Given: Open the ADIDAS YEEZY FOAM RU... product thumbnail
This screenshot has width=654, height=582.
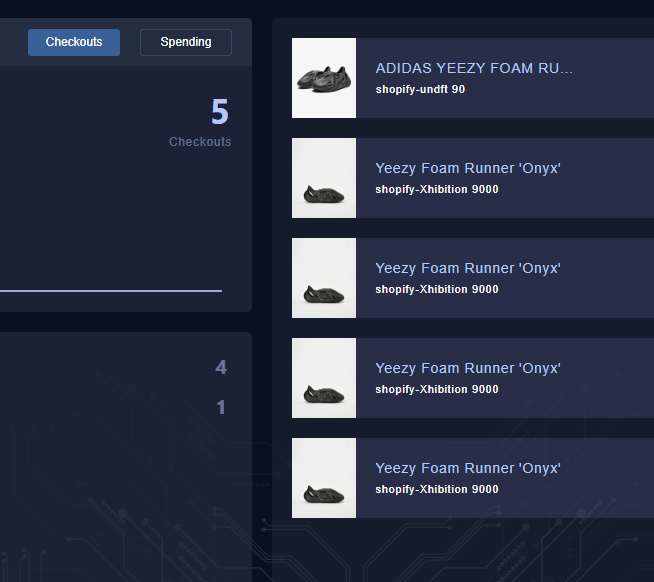Looking at the screenshot, I should pos(324,78).
